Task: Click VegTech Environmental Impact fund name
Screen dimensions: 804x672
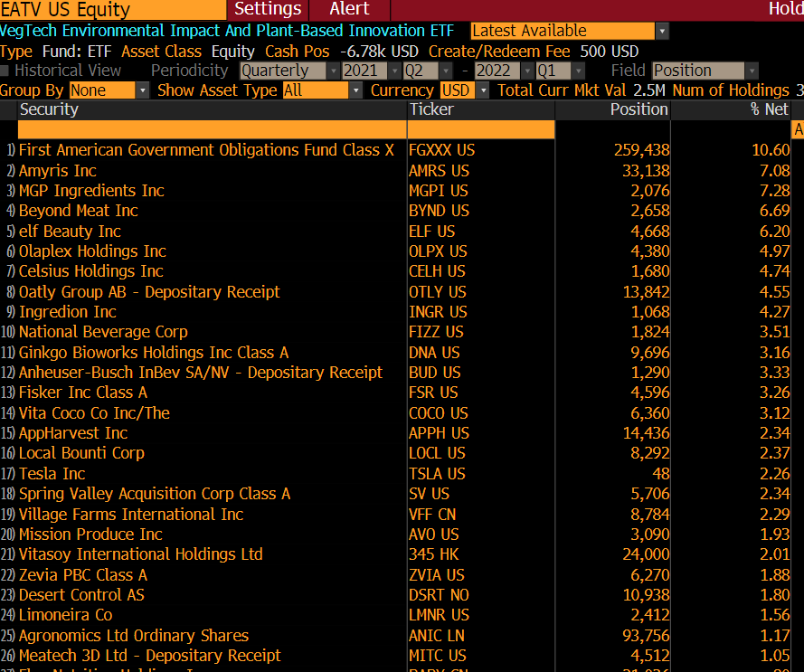Action: click(x=227, y=31)
